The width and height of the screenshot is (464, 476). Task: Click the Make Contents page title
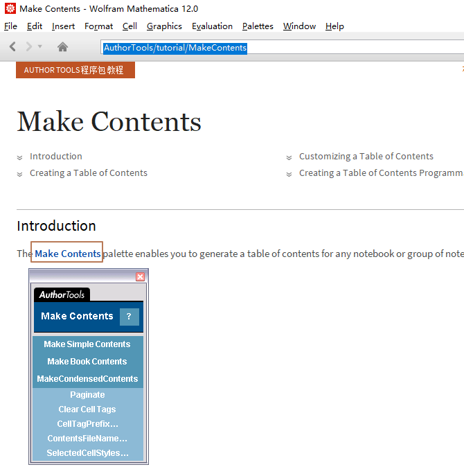pos(109,122)
